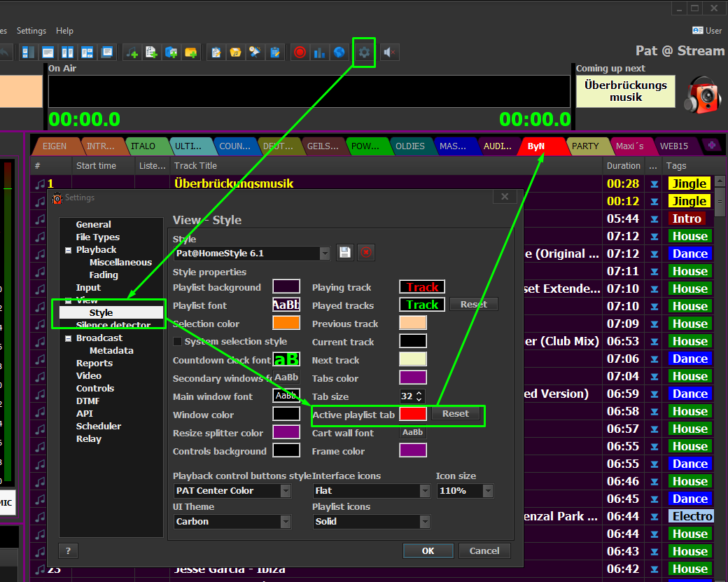
Task: Open settings via the toolbar gear icon
Action: coord(364,53)
